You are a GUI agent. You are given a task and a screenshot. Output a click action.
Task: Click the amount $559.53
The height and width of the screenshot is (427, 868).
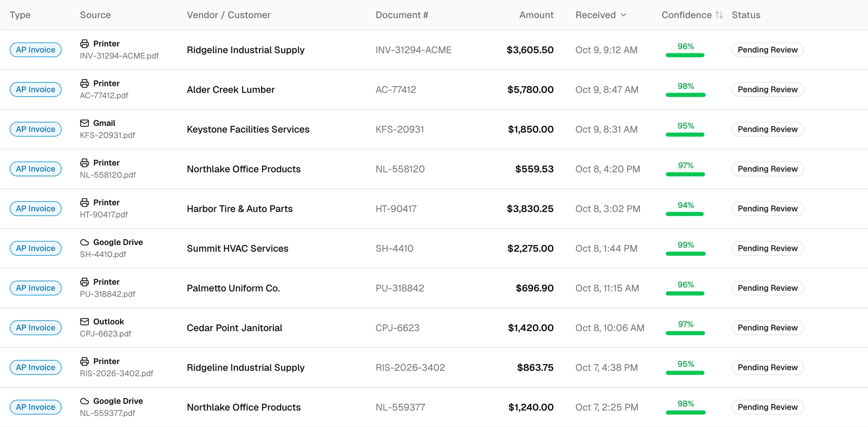click(534, 169)
